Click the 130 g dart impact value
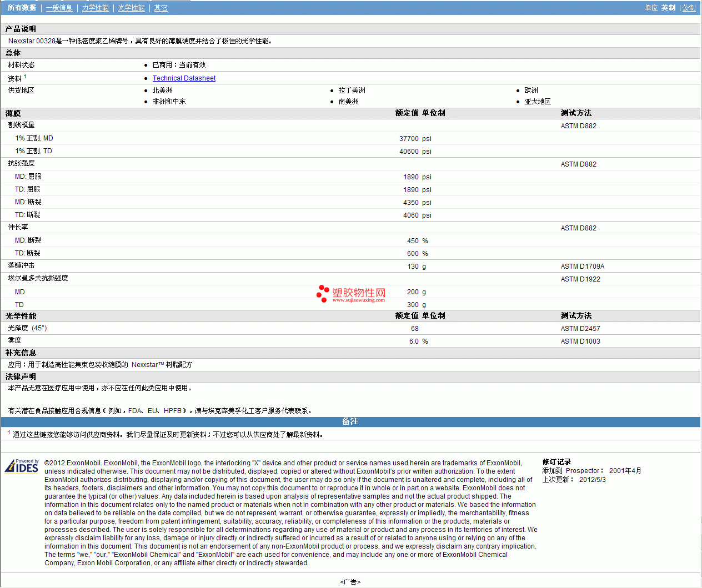This screenshot has height=588, width=702. pos(417,267)
